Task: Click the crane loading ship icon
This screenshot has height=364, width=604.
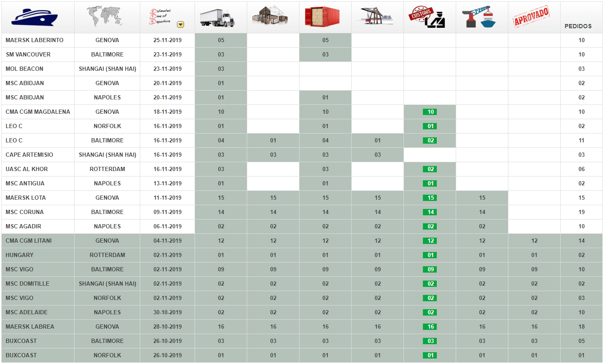Action: click(479, 17)
